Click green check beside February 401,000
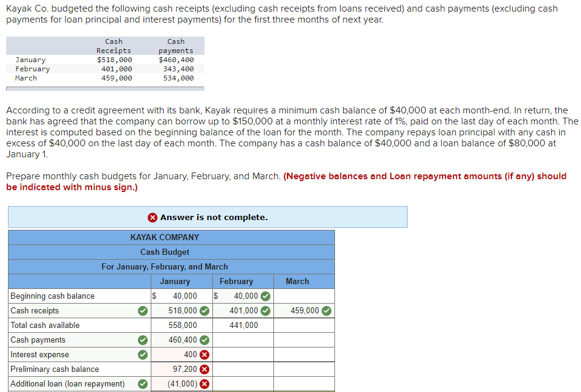The height and width of the screenshot is (392, 581). (265, 311)
